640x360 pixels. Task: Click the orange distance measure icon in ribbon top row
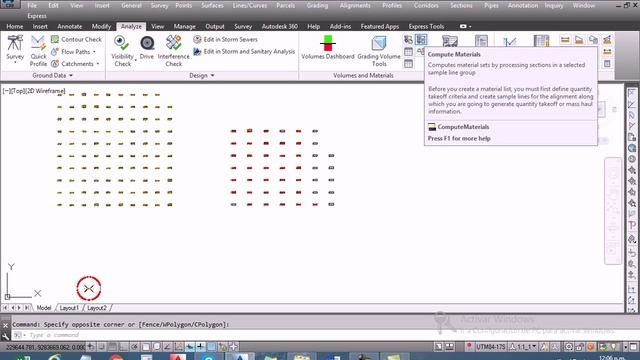(x=565, y=40)
